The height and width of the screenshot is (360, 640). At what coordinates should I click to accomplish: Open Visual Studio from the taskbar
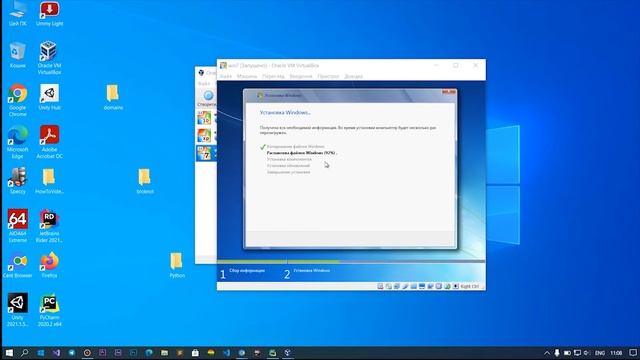tap(56, 353)
